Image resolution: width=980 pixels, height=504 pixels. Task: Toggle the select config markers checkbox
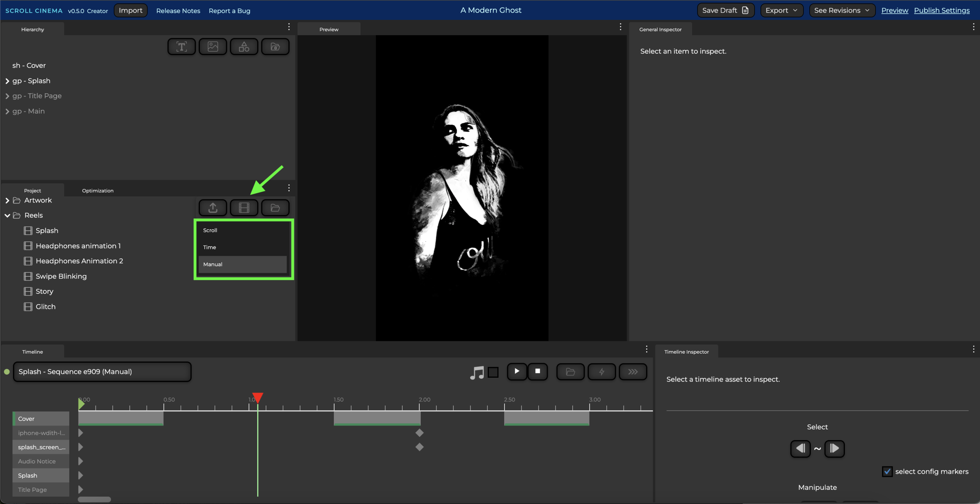[x=887, y=471]
